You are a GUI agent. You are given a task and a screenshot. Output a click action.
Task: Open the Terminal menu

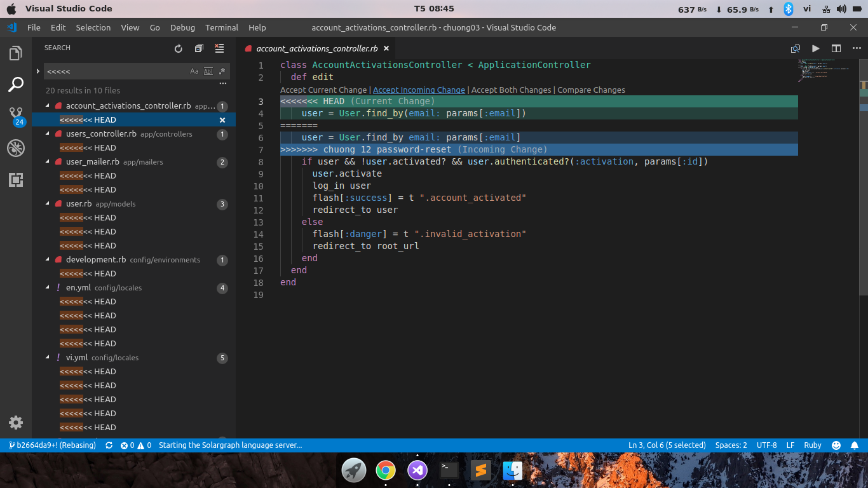[x=222, y=28]
